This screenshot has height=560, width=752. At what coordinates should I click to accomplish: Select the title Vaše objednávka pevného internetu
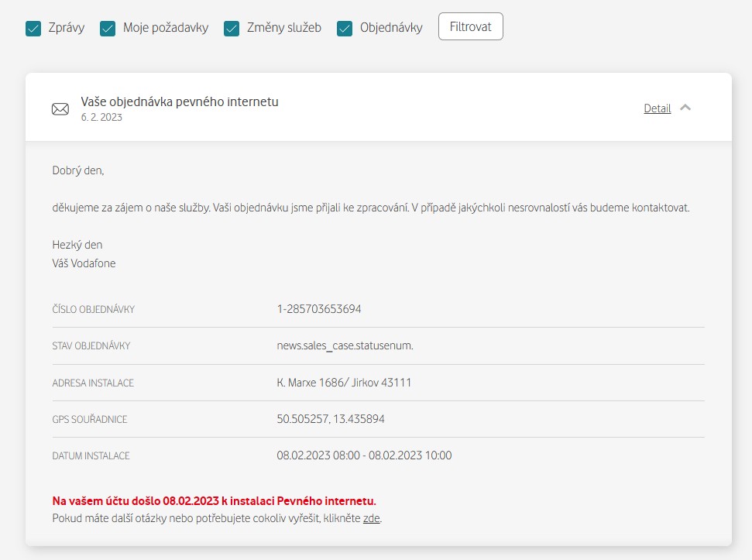(x=180, y=101)
